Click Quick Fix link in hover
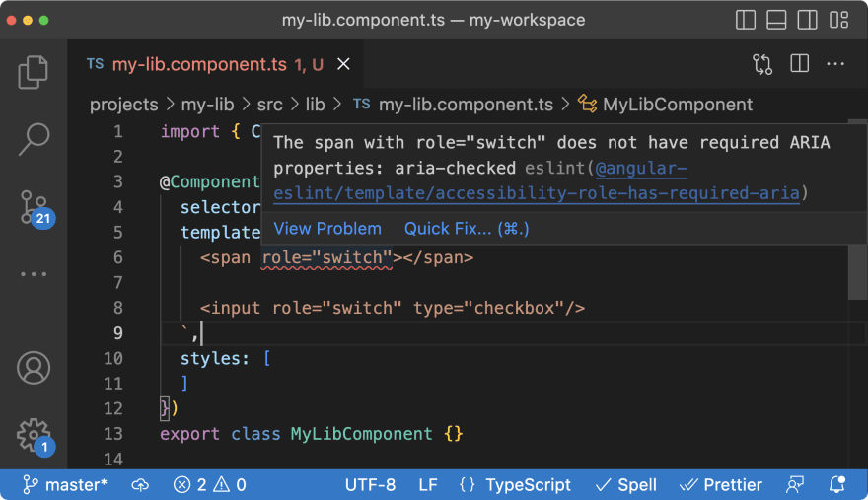Image resolution: width=868 pixels, height=500 pixels. pos(467,228)
